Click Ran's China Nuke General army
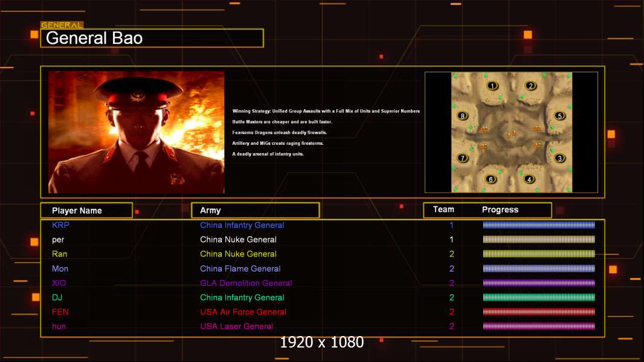644x362 pixels. (238, 254)
